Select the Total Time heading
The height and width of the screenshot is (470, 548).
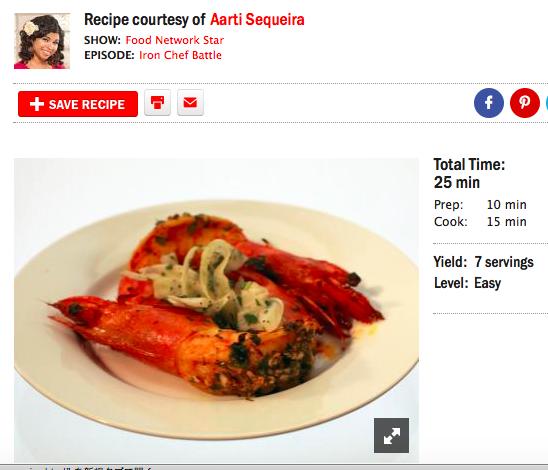(x=469, y=164)
